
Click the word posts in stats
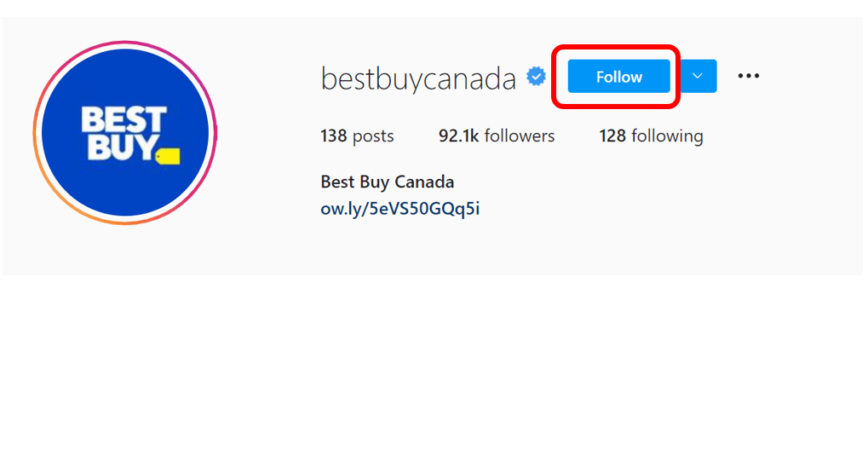[x=373, y=136]
